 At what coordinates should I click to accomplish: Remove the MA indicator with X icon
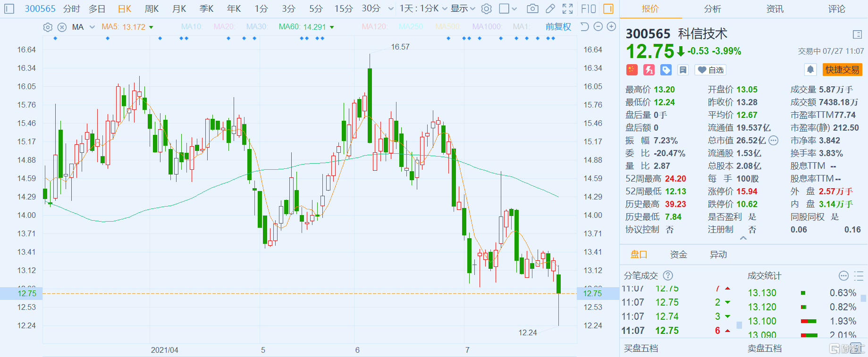coord(62,27)
